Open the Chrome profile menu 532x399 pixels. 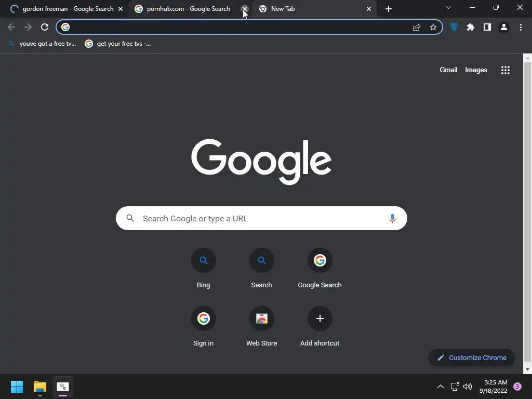coord(504,27)
